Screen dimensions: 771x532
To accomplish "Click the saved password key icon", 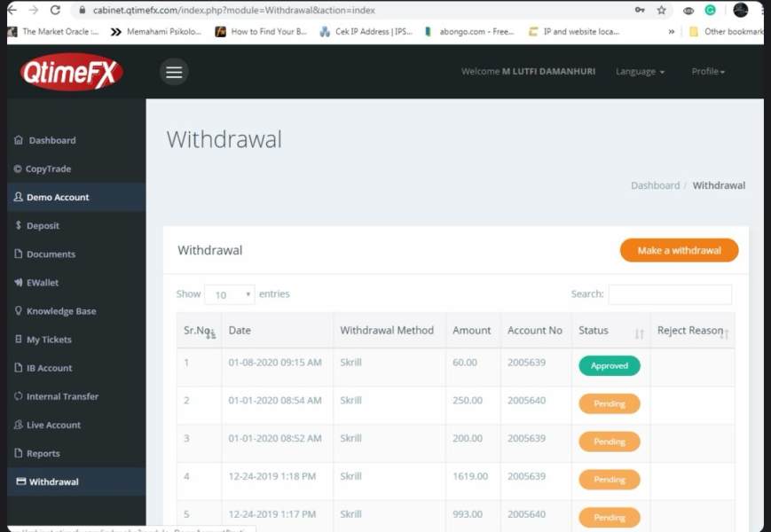I will (640, 10).
